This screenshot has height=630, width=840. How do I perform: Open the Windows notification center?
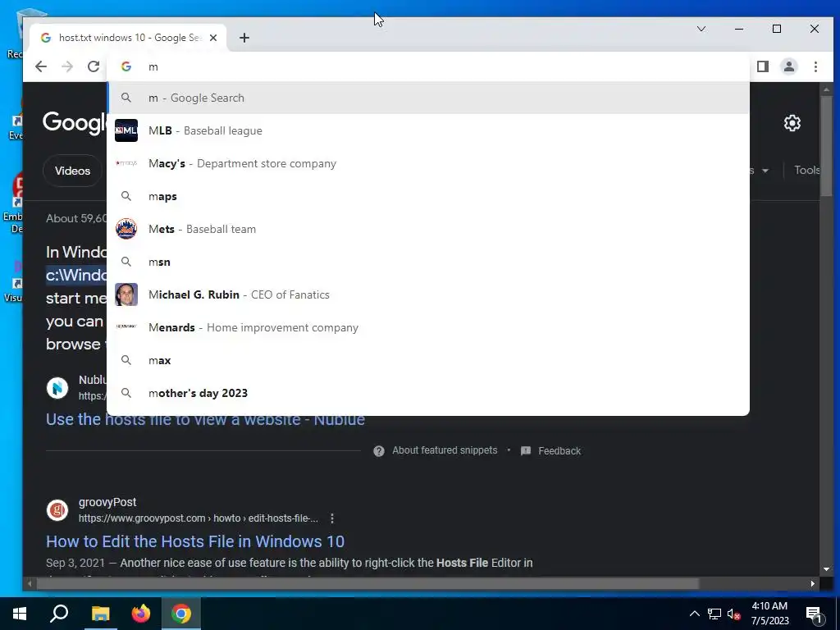[814, 614]
